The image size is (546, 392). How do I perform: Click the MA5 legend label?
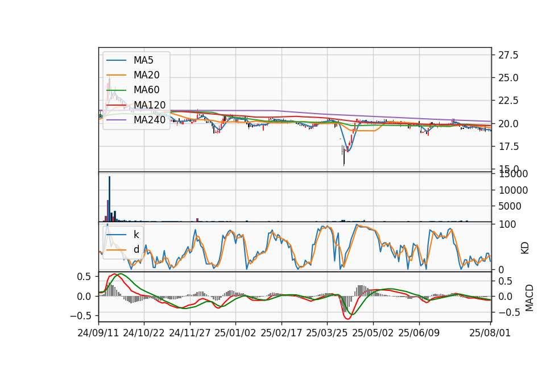coord(143,60)
